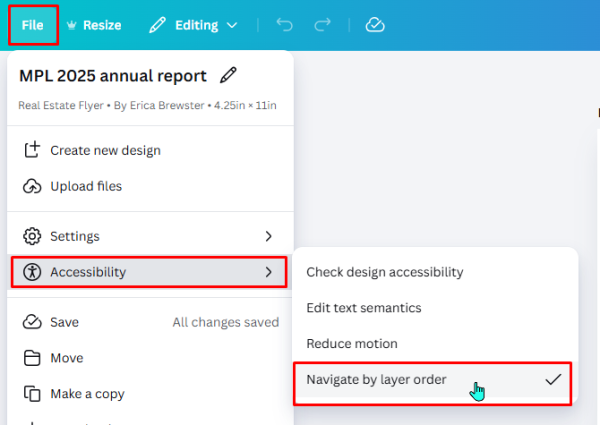Open the Accessibility submenu

pos(149,272)
